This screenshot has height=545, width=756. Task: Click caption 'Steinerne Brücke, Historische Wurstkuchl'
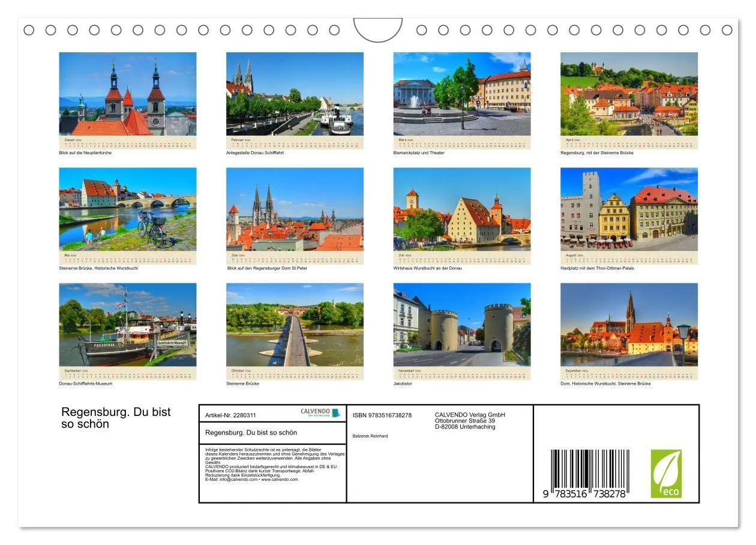point(98,268)
